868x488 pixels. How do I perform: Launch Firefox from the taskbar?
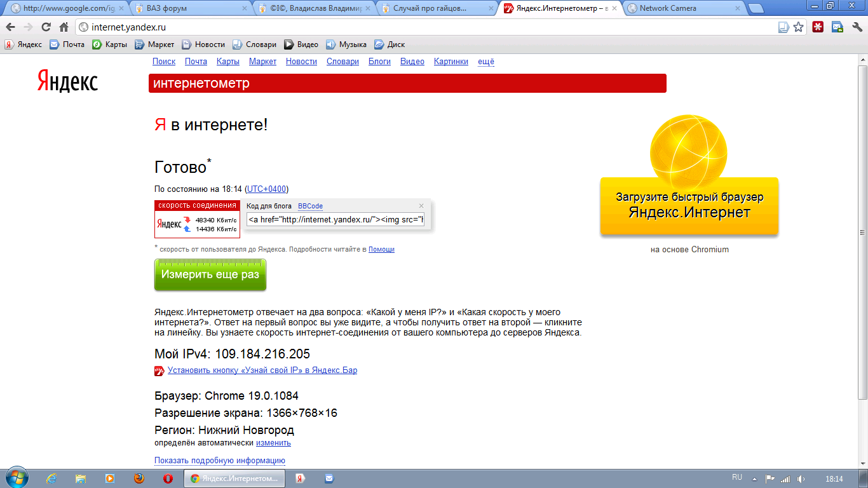[139, 478]
